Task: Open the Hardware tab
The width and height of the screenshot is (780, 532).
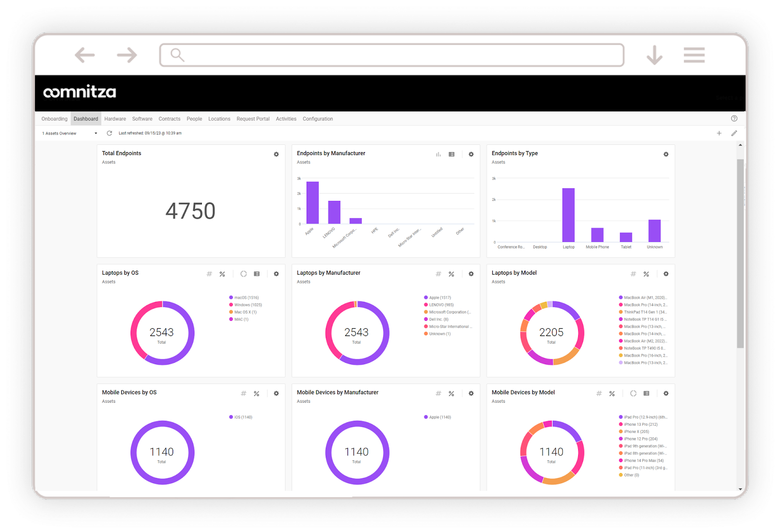Action: coord(115,119)
